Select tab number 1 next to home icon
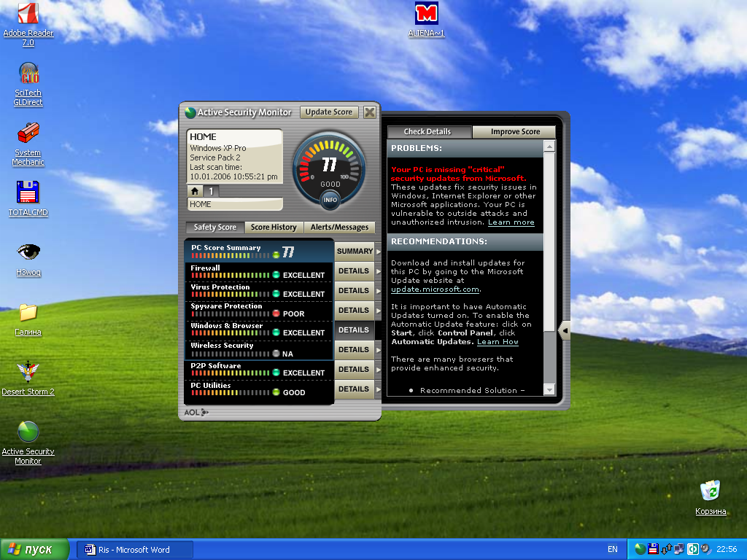The image size is (747, 560). (211, 191)
